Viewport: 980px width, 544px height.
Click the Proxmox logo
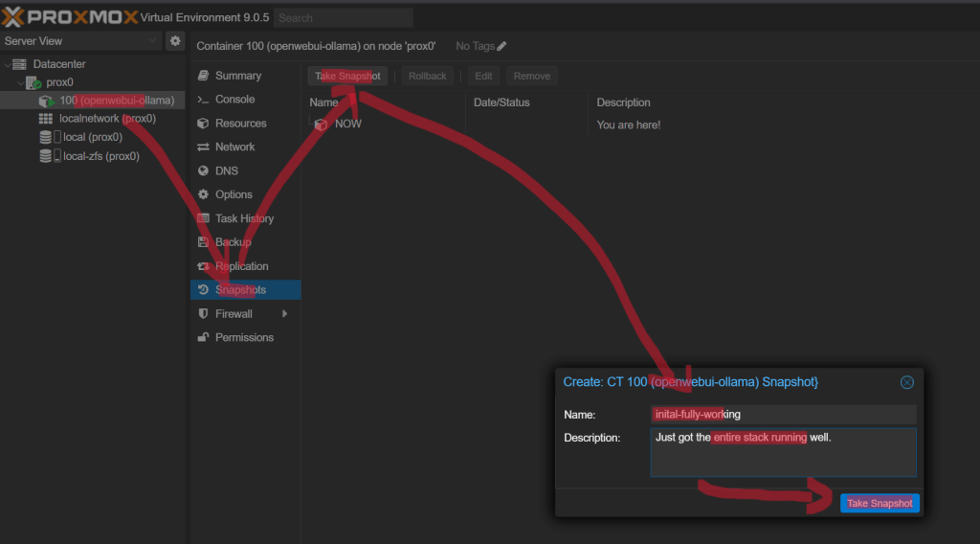(69, 17)
